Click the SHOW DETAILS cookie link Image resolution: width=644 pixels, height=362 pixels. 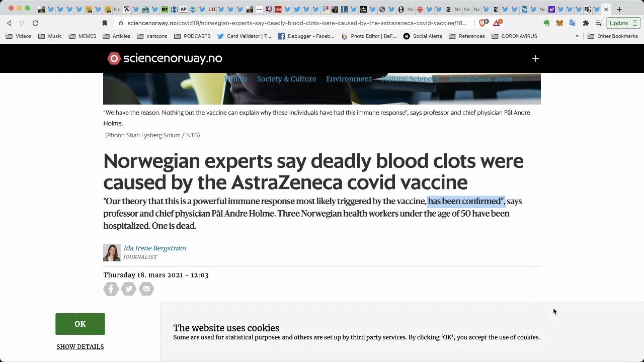[x=80, y=347]
